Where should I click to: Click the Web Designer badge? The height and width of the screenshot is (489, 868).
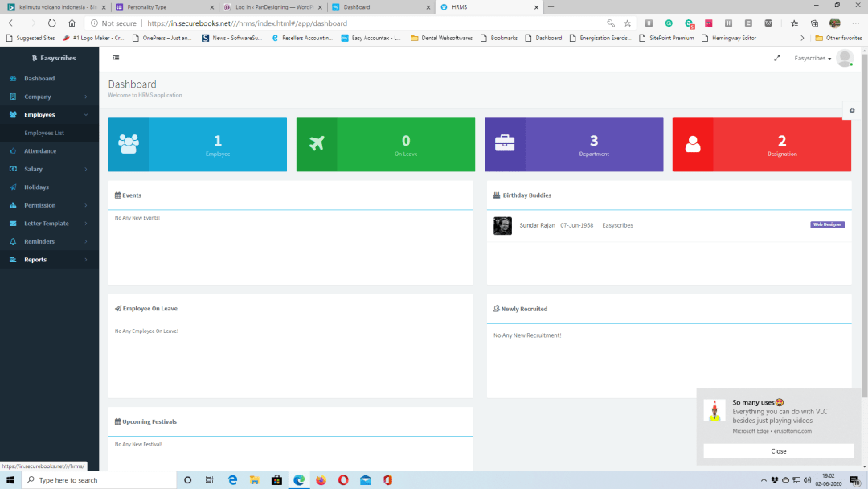pos(828,225)
